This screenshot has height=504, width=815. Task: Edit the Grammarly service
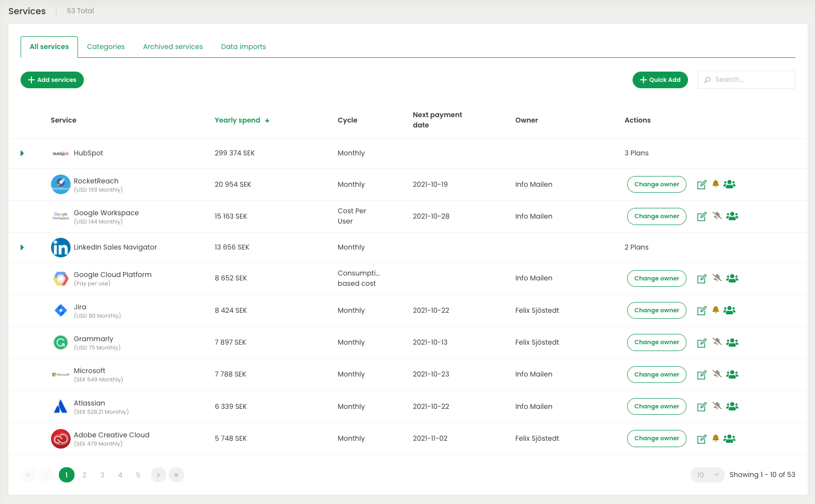click(x=702, y=342)
